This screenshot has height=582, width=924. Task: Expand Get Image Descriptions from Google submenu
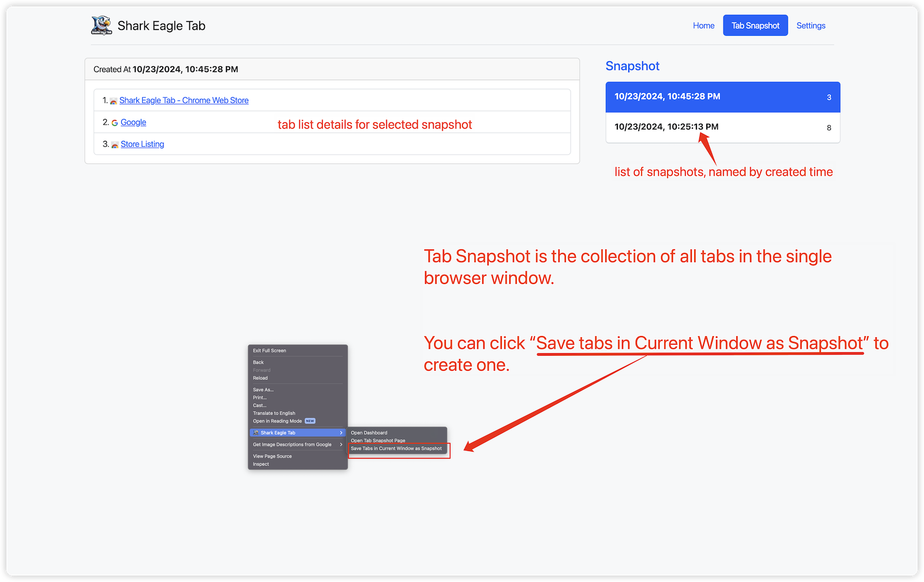tap(341, 445)
